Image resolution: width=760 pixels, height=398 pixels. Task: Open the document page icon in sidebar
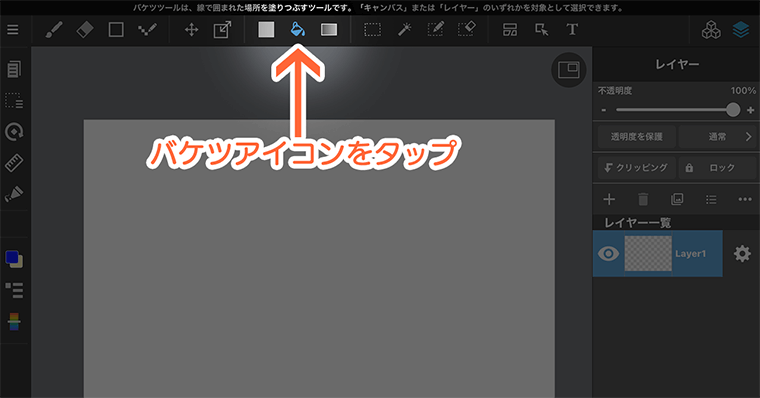[14, 69]
